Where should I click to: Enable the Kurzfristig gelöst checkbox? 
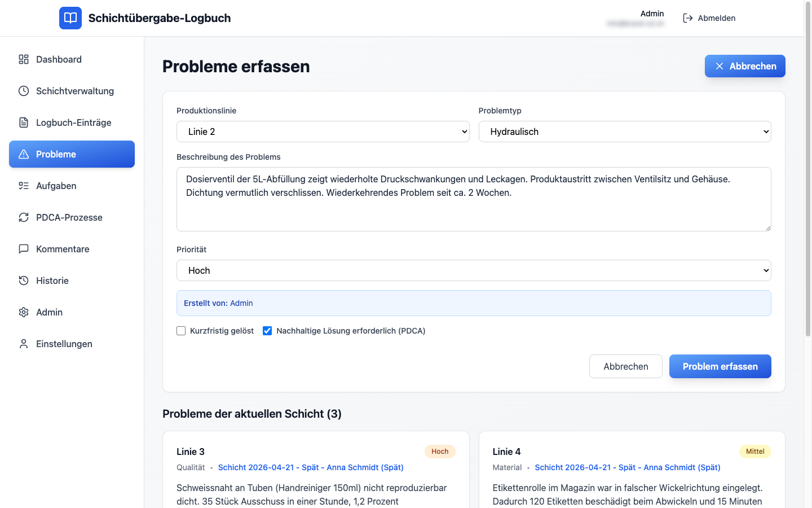coord(181,331)
